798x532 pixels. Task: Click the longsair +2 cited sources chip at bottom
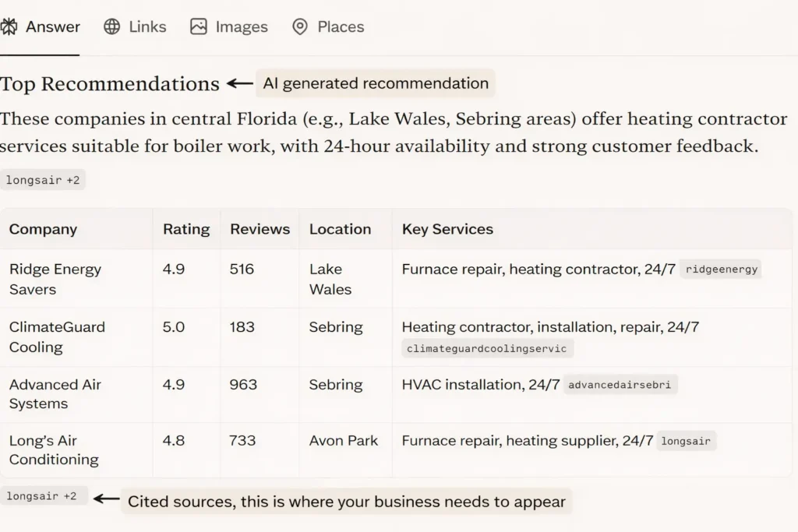(44, 495)
